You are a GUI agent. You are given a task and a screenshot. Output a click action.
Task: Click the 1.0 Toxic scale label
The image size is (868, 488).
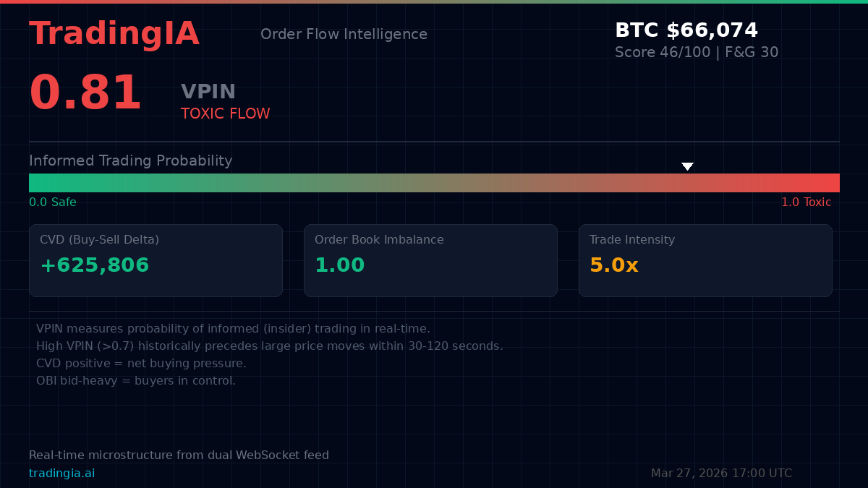point(806,202)
